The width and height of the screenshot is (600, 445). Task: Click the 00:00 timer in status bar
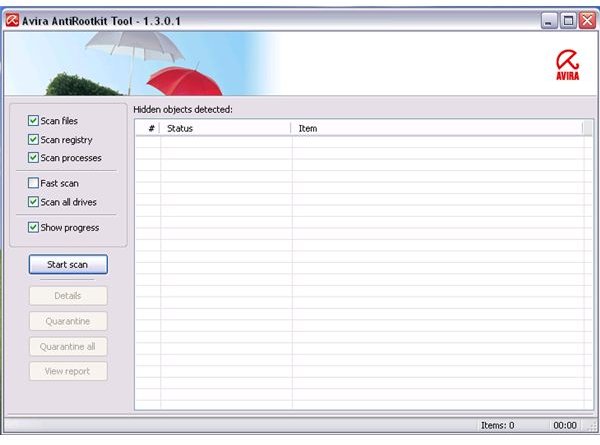(x=565, y=425)
